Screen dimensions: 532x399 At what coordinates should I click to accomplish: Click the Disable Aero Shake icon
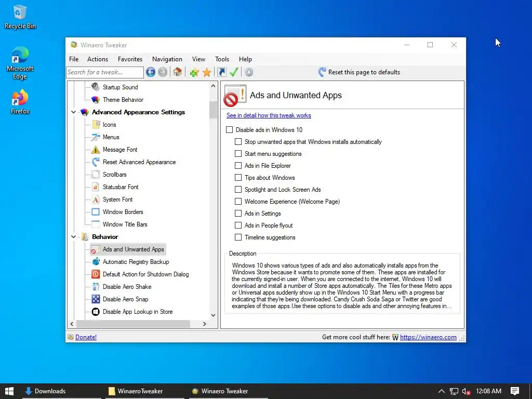[x=96, y=287]
